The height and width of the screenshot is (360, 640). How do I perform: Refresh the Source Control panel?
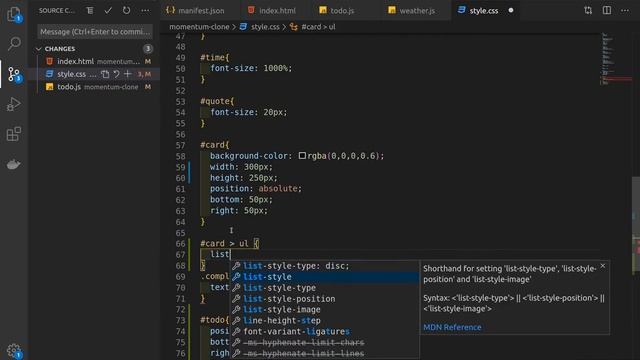(x=127, y=11)
